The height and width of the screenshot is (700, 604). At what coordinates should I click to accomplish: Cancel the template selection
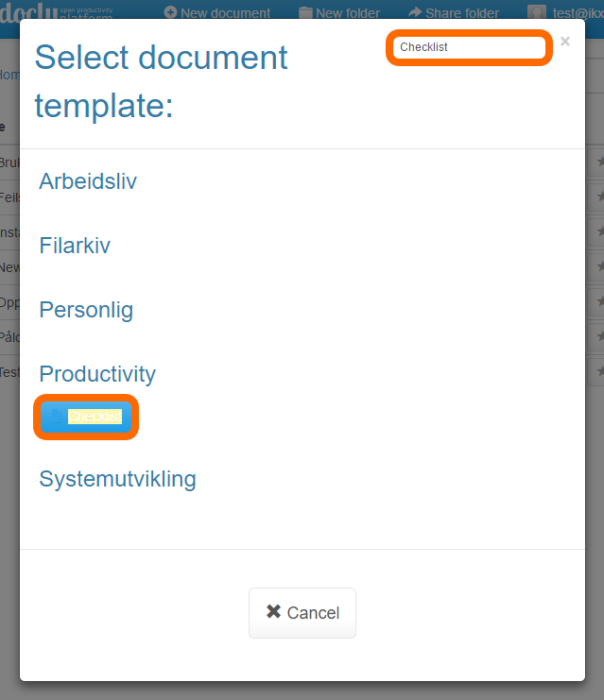[x=302, y=613]
